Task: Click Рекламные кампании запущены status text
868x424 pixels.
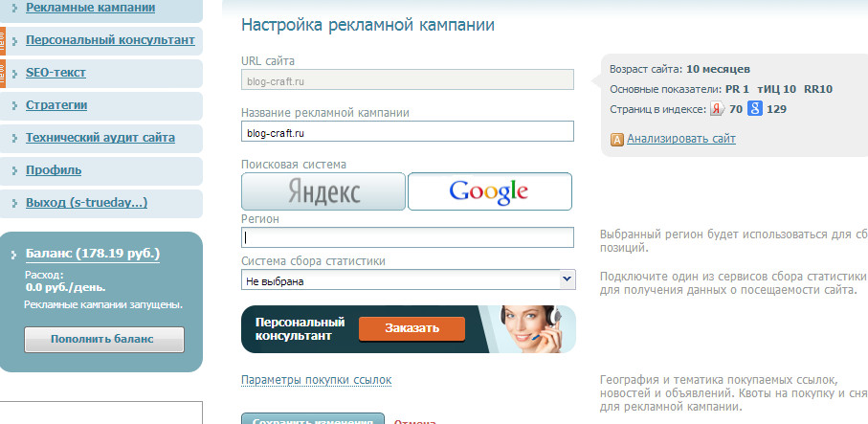Action: (x=103, y=304)
